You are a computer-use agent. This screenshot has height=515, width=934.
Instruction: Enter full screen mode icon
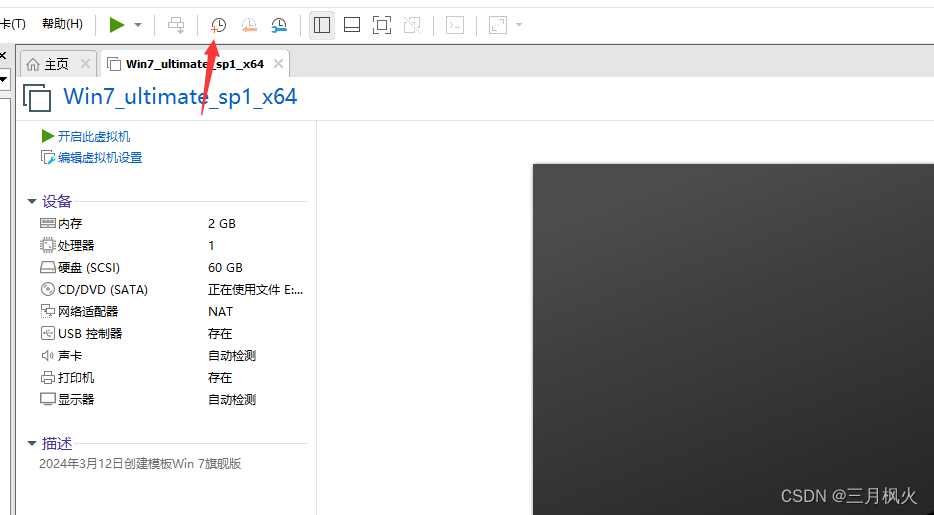coord(382,25)
